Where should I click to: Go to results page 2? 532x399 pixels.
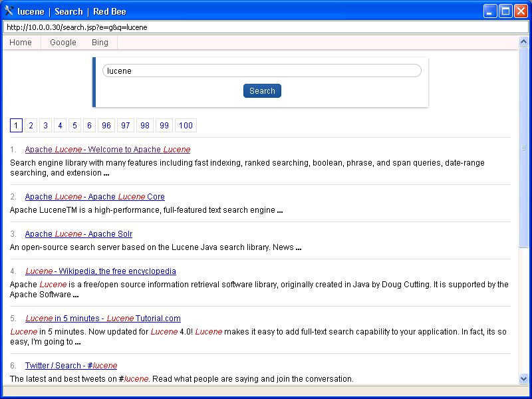click(x=31, y=125)
